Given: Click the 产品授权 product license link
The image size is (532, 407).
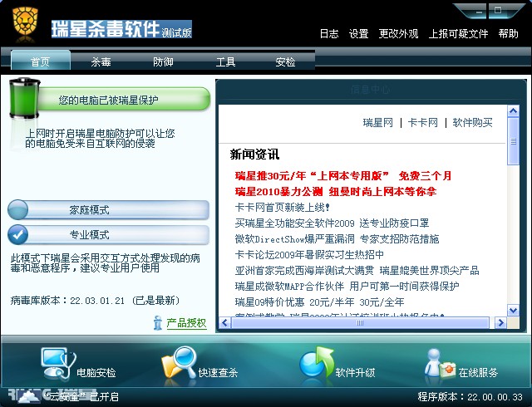Looking at the screenshot, I should (x=186, y=323).
